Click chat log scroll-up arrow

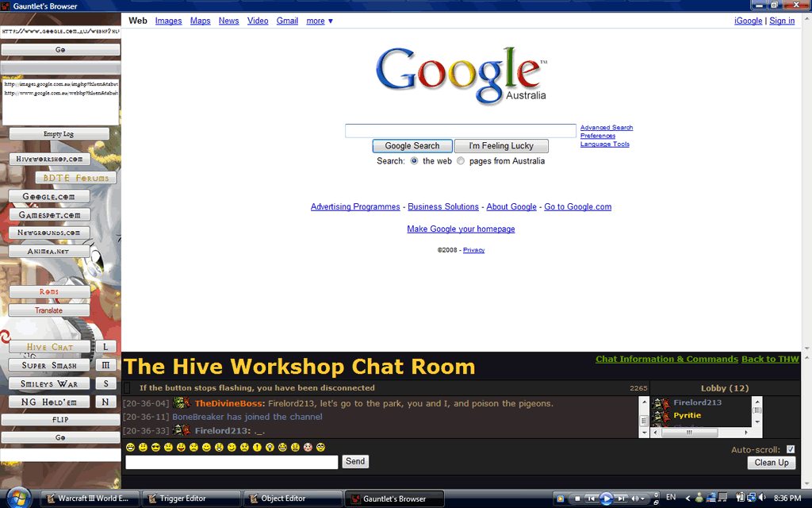644,402
